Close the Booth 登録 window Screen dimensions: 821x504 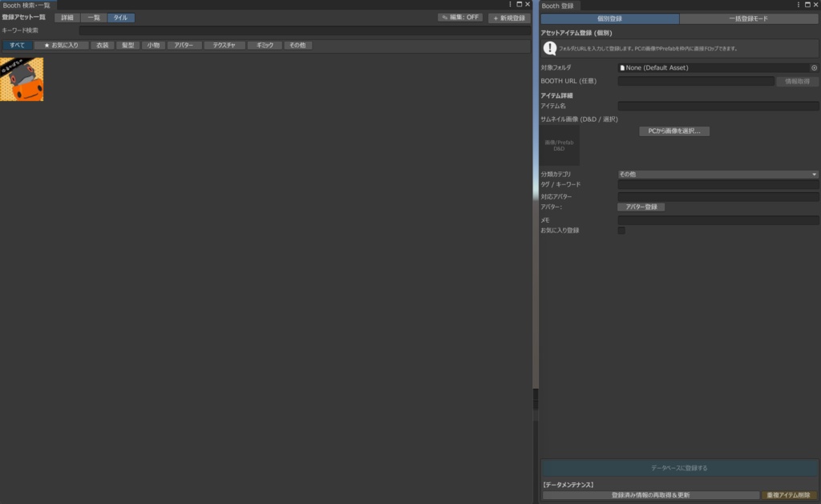815,5
